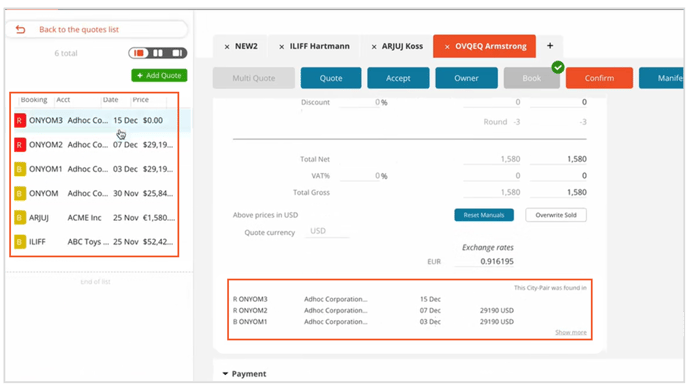Close the ILIFF Hartmann tab

281,47
